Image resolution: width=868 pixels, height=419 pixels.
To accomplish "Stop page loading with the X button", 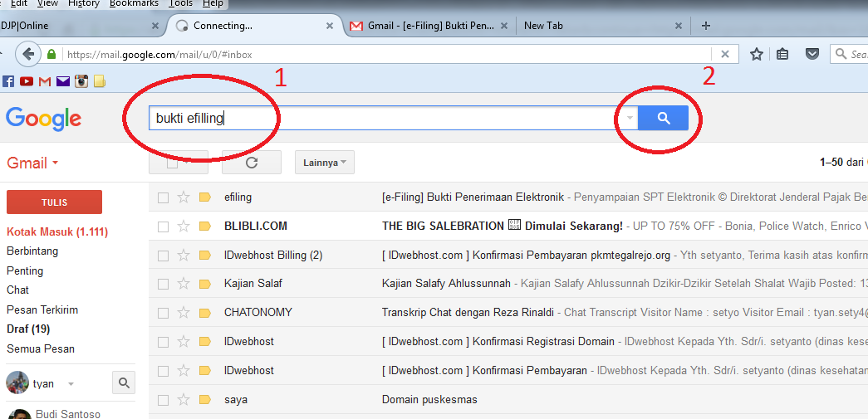I will click(x=724, y=54).
